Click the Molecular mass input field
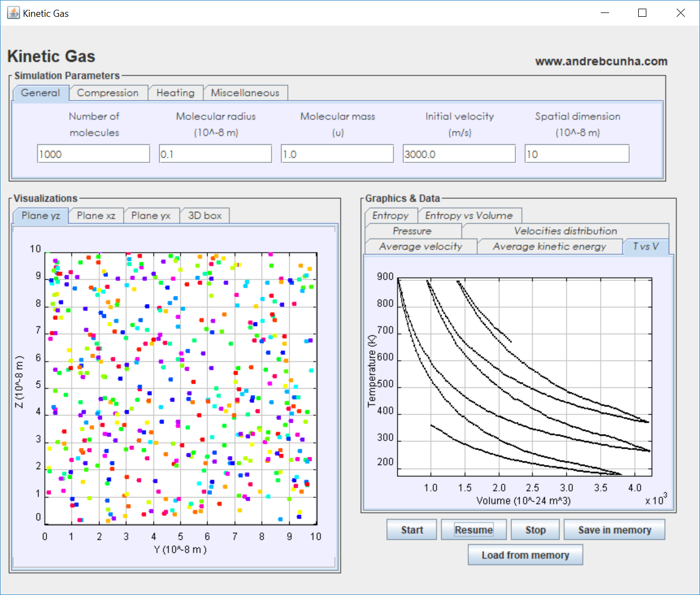Screen dimensions: 700x595 pos(338,154)
